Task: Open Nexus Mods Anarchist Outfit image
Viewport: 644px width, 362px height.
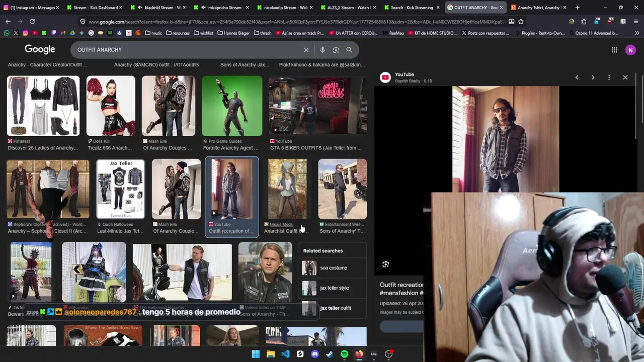Action: pyautogui.click(x=287, y=189)
